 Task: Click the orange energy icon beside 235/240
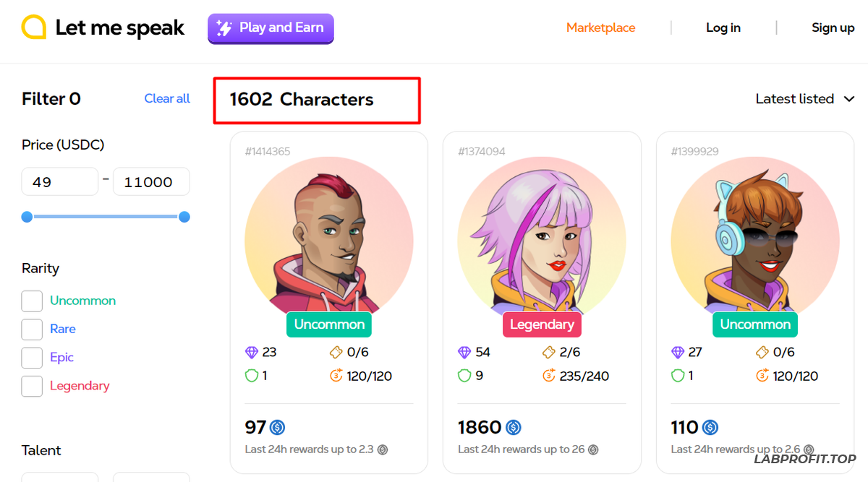pos(548,376)
